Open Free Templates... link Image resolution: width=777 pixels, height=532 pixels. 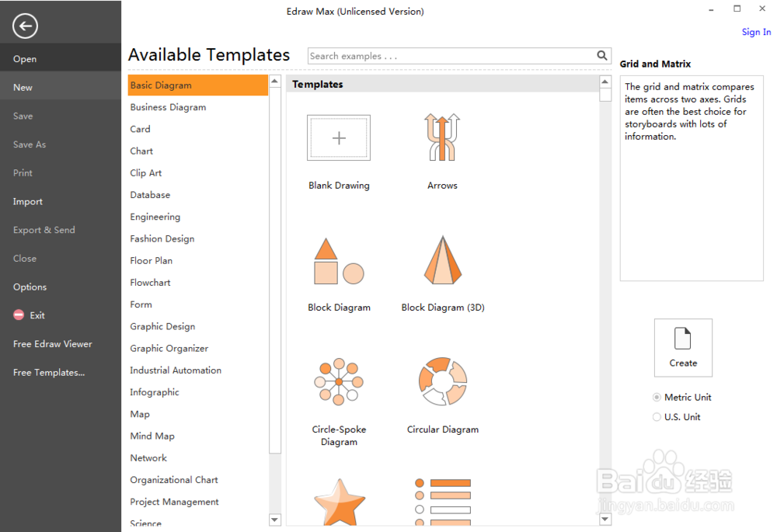(48, 373)
